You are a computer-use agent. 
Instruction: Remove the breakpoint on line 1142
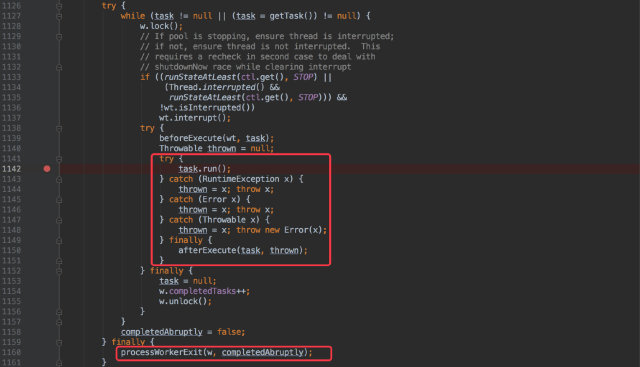47,169
